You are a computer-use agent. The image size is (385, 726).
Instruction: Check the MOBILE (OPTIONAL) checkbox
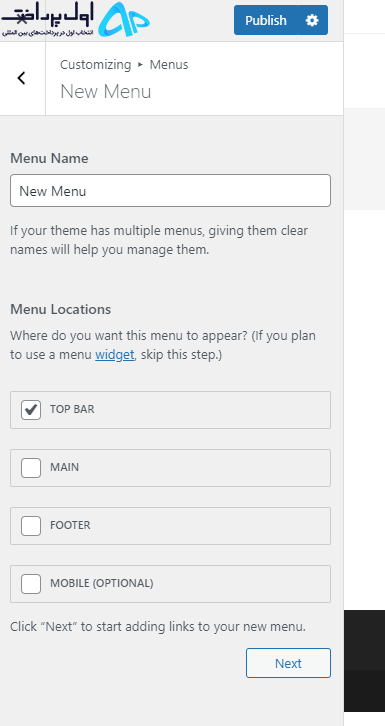point(31,583)
